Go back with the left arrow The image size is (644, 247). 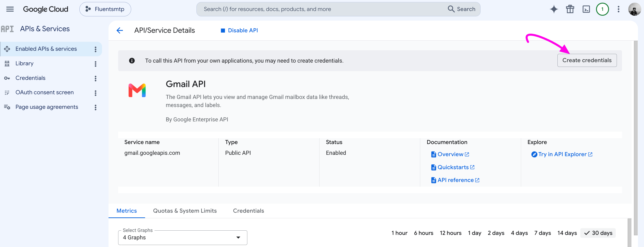[x=120, y=31]
